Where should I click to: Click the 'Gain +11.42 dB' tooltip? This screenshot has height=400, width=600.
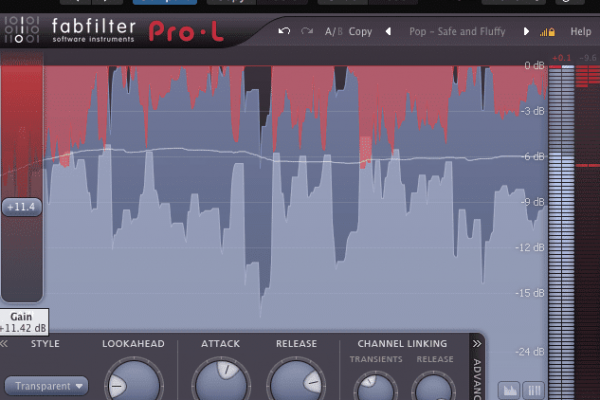pyautogui.click(x=24, y=322)
